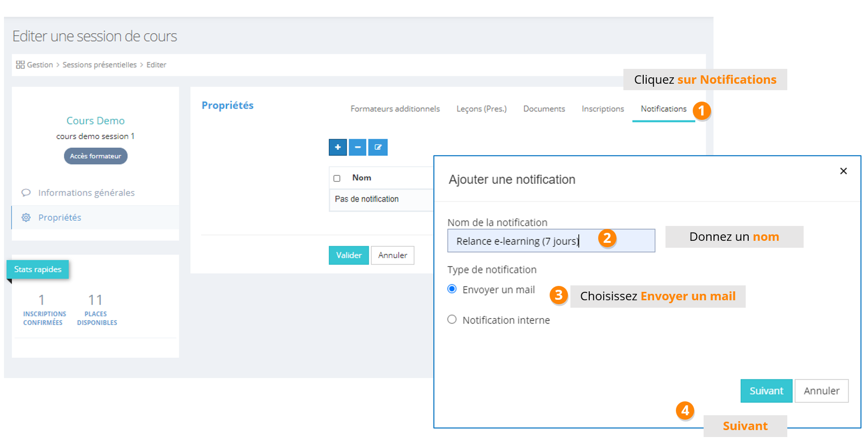868x439 pixels.
Task: Click the blue plus add notification icon
Action: click(x=338, y=147)
